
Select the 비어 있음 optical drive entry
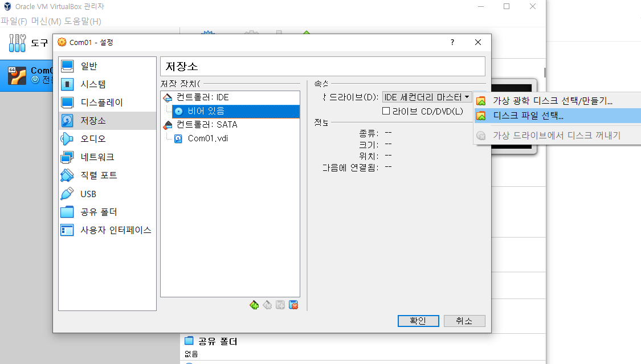(x=236, y=111)
